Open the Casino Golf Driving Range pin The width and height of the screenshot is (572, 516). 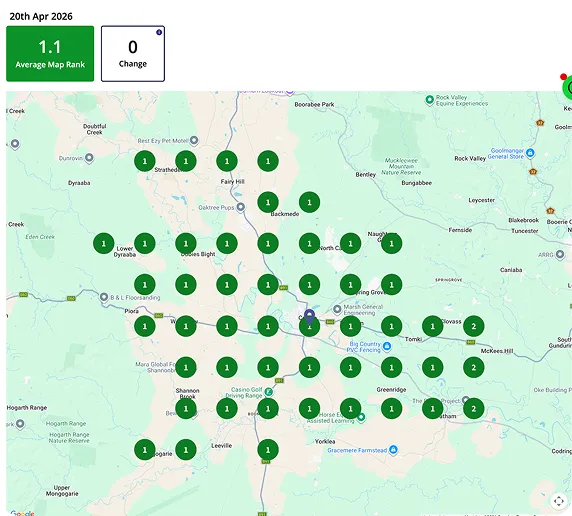click(x=268, y=392)
